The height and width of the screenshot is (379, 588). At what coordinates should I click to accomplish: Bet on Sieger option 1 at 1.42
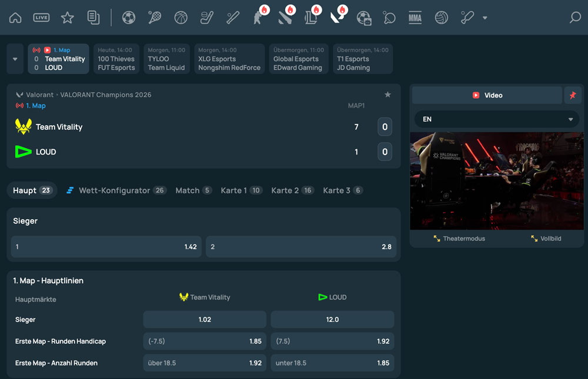106,247
